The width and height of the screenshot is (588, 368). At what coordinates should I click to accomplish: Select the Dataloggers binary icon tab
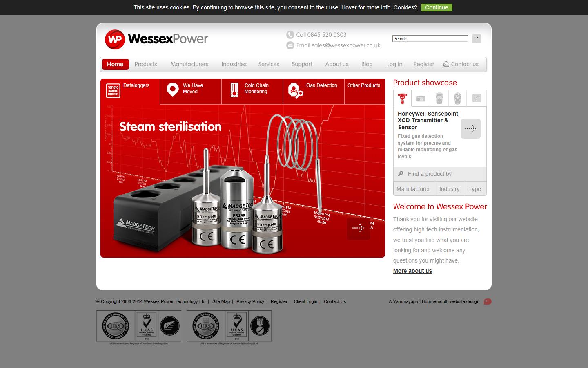click(113, 91)
